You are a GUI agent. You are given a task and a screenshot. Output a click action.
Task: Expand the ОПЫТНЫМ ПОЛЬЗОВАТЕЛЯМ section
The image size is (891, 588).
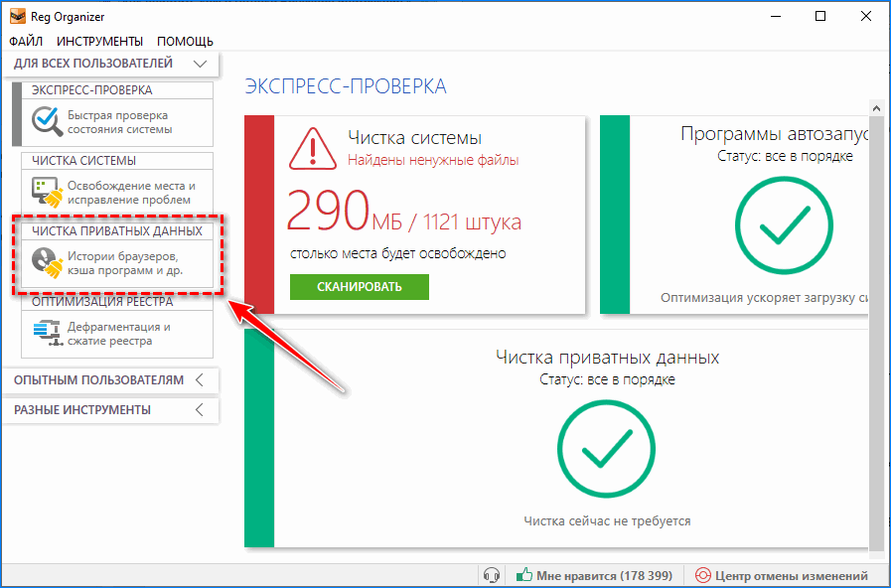pos(200,379)
